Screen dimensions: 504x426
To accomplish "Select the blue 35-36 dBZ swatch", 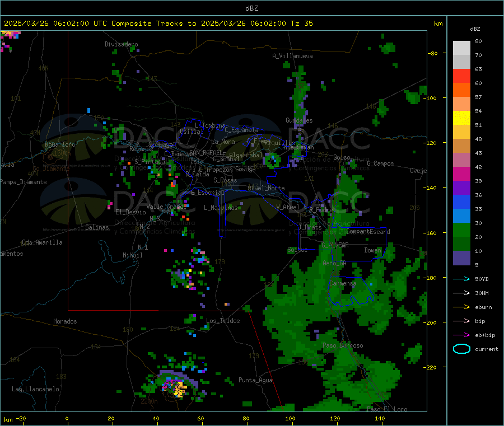I will (x=461, y=202).
